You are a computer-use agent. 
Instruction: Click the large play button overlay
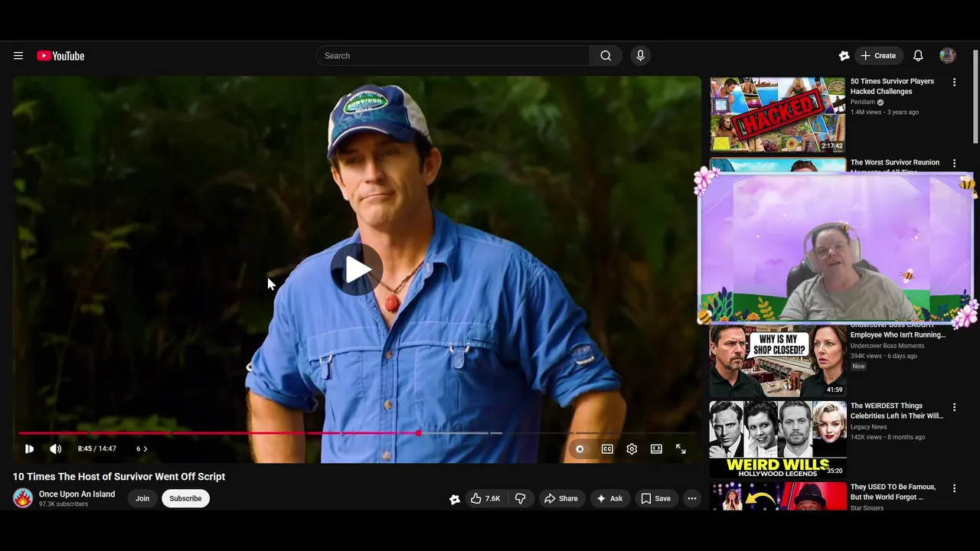tap(357, 269)
